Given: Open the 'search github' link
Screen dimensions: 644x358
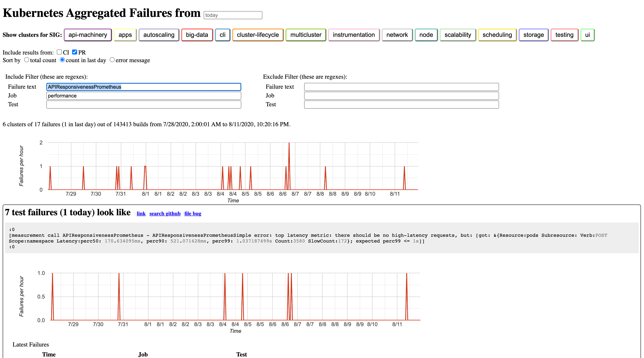Looking at the screenshot, I should pyautogui.click(x=165, y=213).
